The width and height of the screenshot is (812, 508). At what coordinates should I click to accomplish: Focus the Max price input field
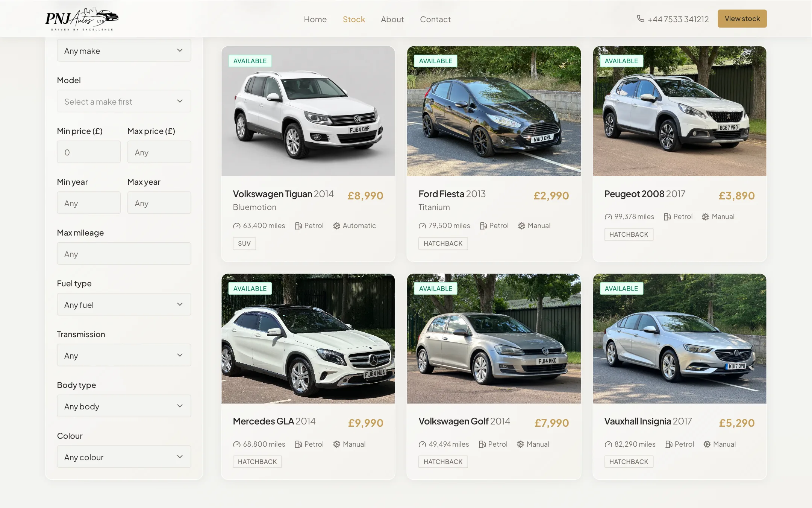point(159,152)
